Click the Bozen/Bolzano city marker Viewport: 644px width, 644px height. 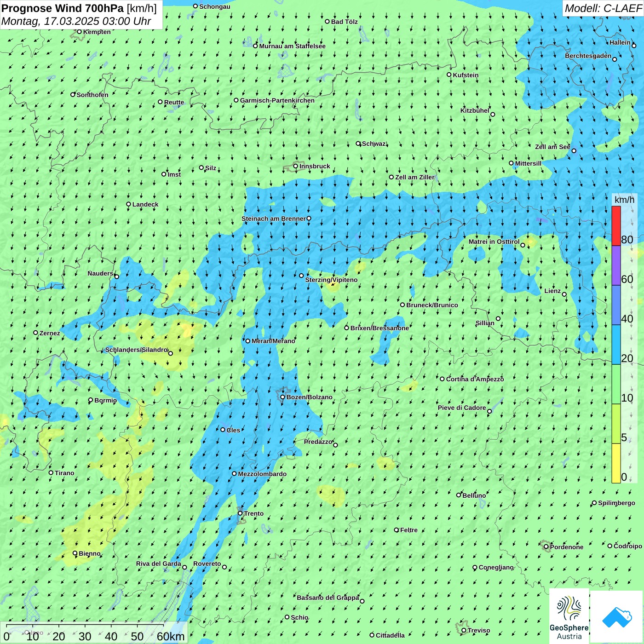(282, 397)
